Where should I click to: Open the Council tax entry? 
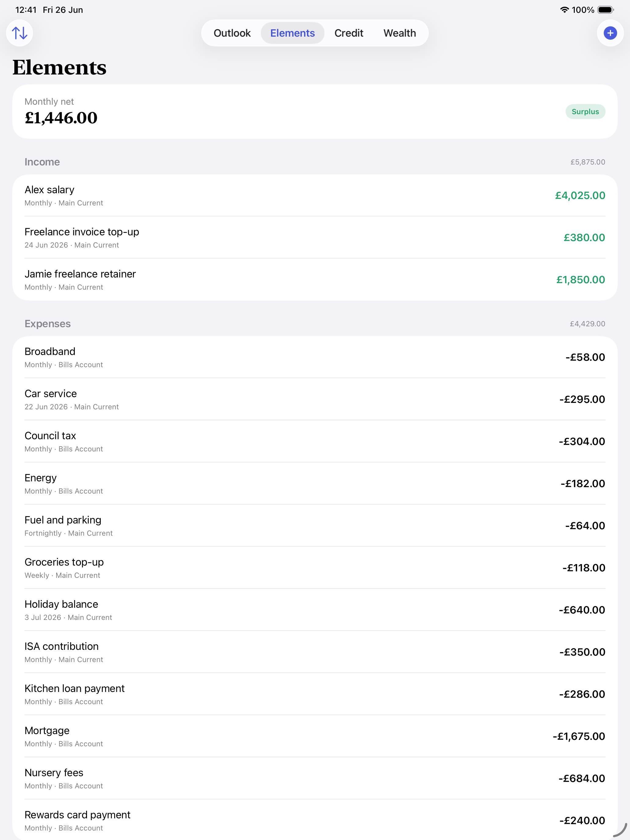pyautogui.click(x=315, y=442)
